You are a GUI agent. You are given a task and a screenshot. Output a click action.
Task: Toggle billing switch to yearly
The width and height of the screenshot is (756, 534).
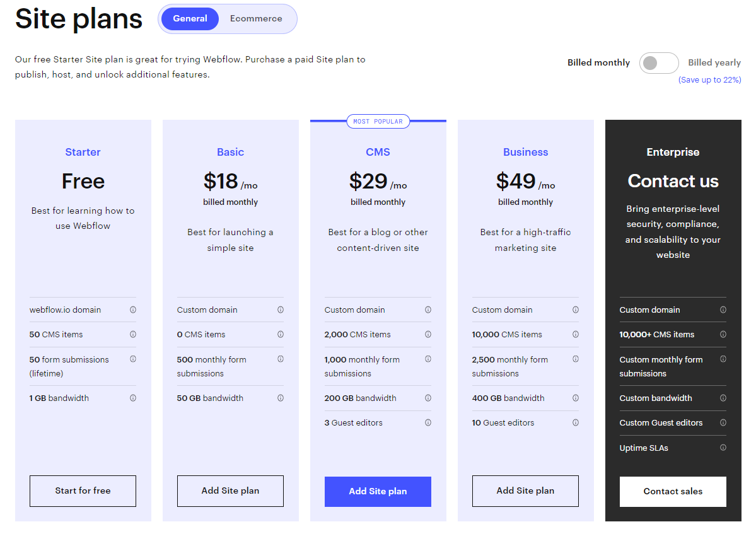tap(659, 63)
